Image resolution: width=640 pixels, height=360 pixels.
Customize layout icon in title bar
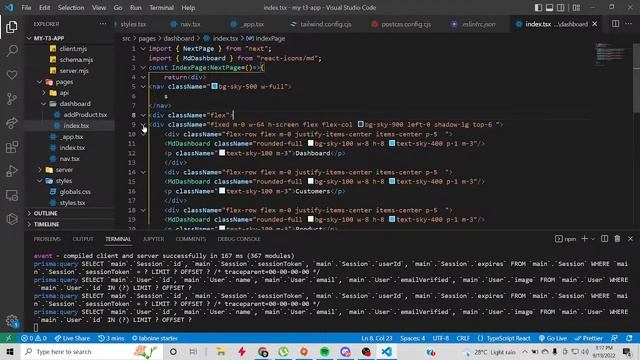point(576,7)
